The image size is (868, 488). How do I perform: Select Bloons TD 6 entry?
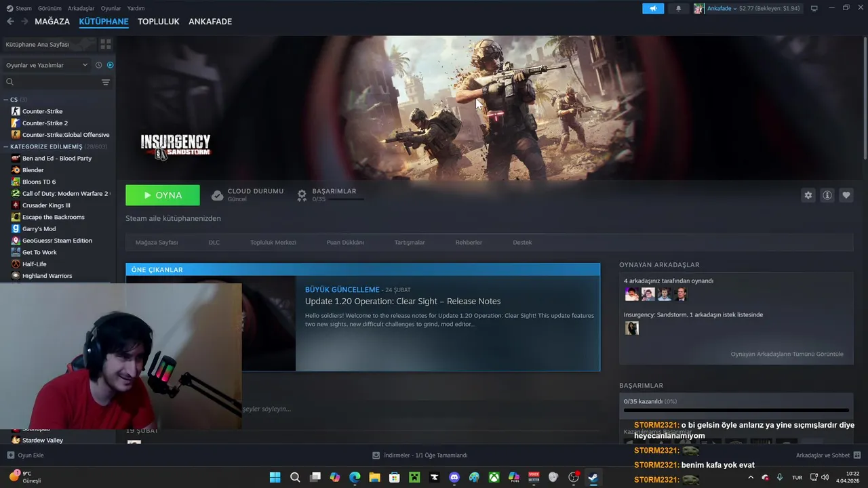coord(39,182)
